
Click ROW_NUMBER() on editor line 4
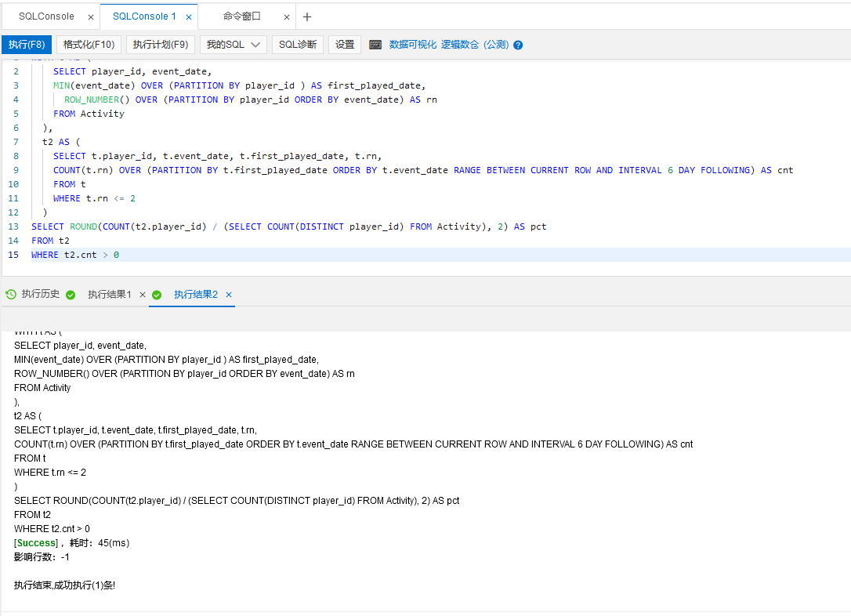97,100
